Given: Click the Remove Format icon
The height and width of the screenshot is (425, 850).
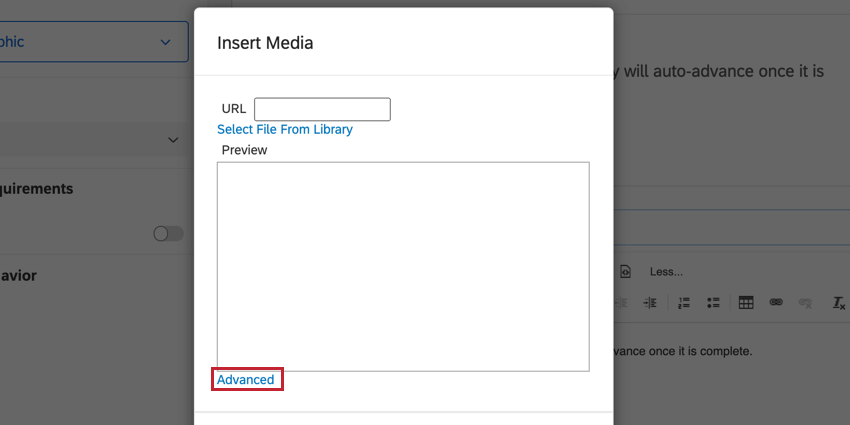Looking at the screenshot, I should [x=839, y=303].
